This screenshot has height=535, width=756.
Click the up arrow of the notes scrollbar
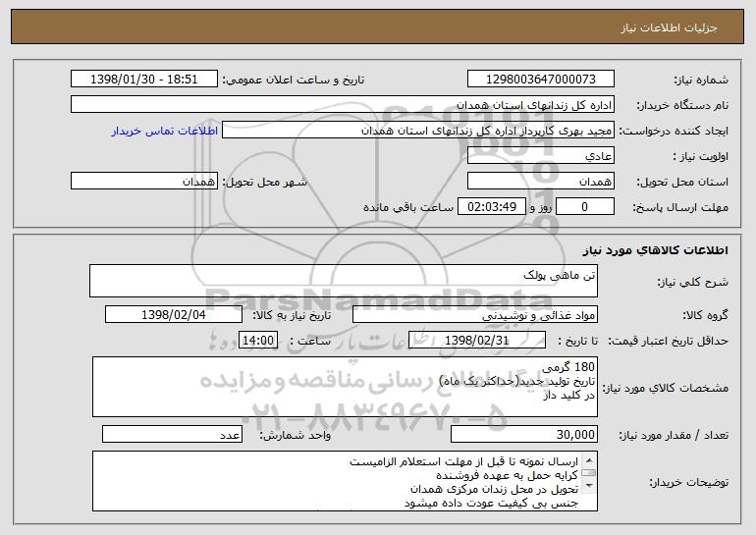588,458
